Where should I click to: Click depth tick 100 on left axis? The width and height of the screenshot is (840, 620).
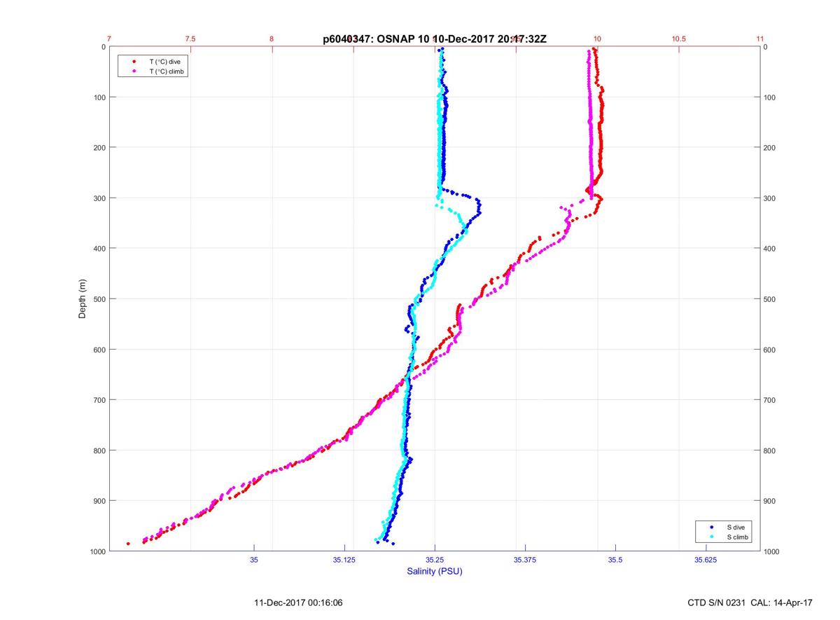pos(99,97)
